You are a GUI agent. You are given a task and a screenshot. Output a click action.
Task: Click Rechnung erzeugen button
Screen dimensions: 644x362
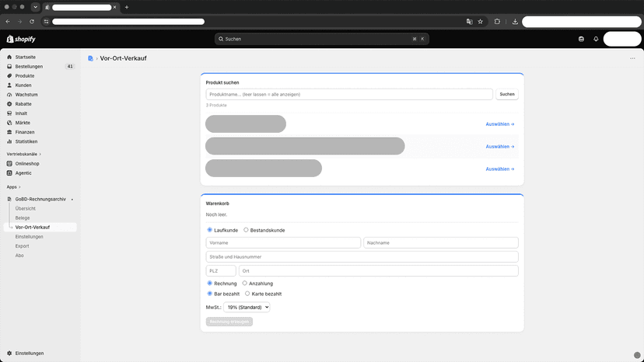tap(229, 322)
